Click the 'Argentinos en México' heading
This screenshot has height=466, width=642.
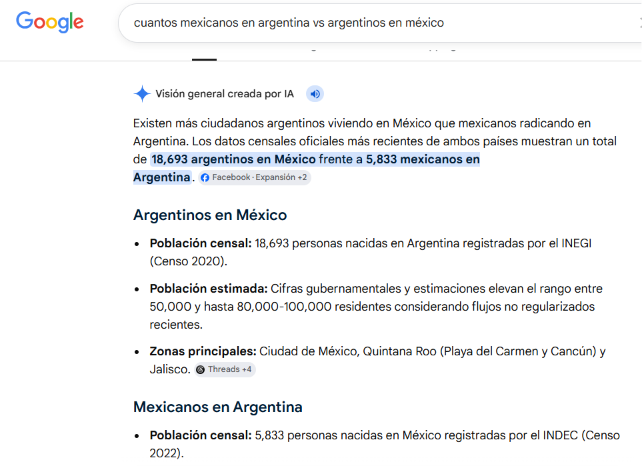(x=210, y=215)
